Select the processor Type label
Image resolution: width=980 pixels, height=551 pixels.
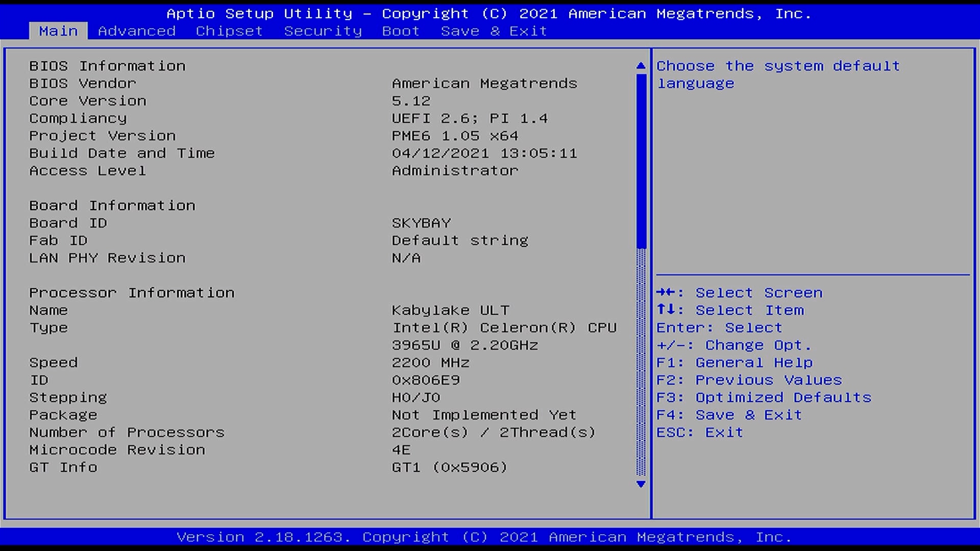48,328
